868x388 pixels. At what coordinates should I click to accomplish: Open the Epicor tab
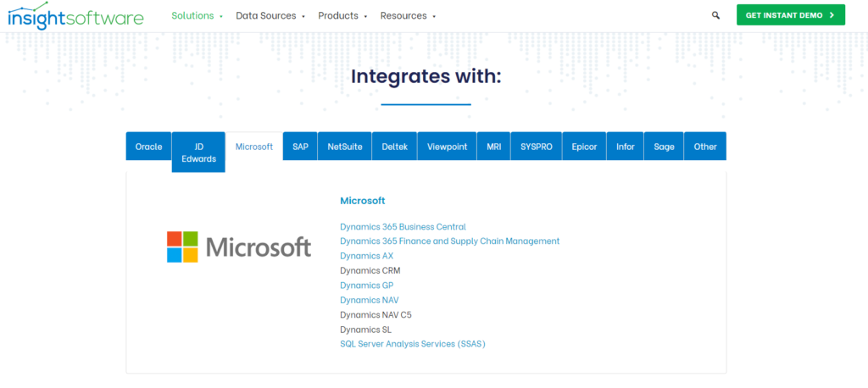point(585,147)
